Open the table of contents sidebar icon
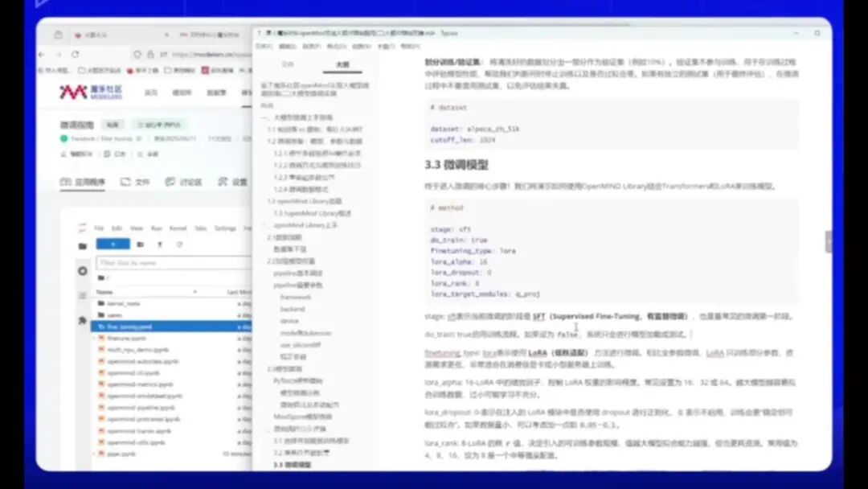This screenshot has width=868, height=489. tap(83, 296)
